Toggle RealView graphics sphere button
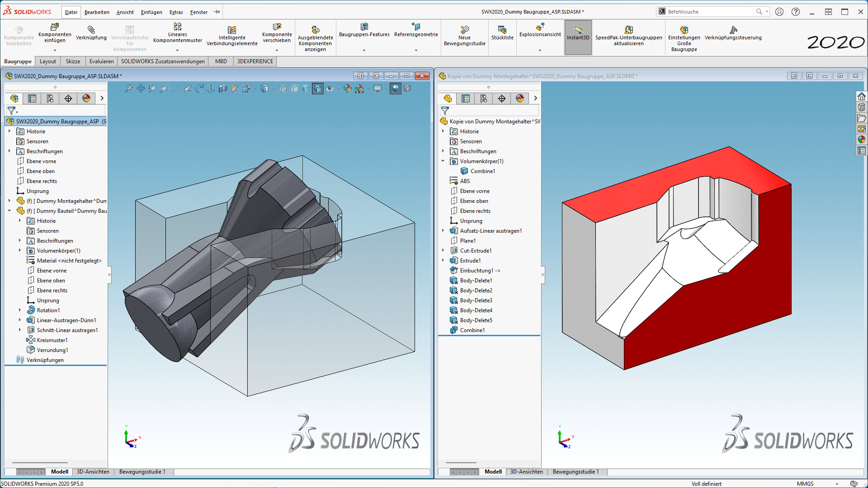This screenshot has height=488, width=868. (396, 89)
